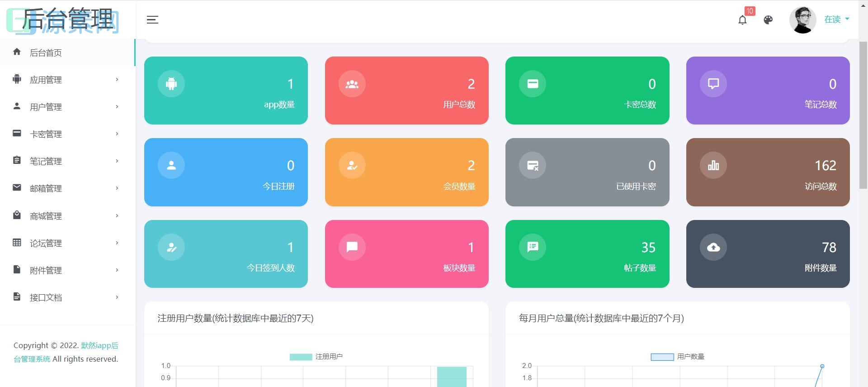Click the chat bubble icon on 板块数量 card

click(x=352, y=247)
